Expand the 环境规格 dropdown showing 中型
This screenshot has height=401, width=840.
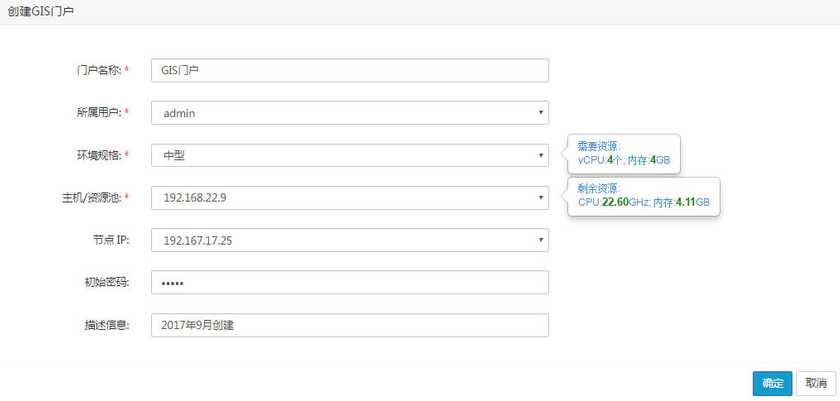tap(349, 155)
